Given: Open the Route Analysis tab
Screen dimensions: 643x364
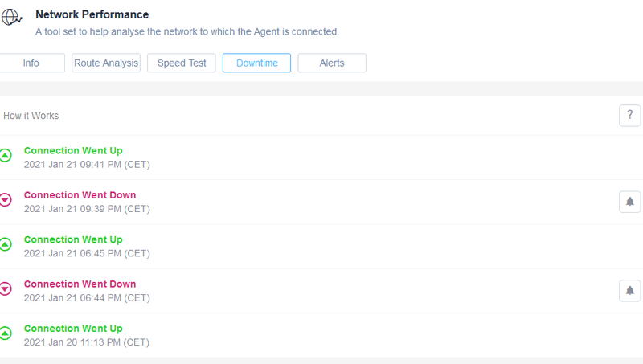Looking at the screenshot, I should (106, 63).
